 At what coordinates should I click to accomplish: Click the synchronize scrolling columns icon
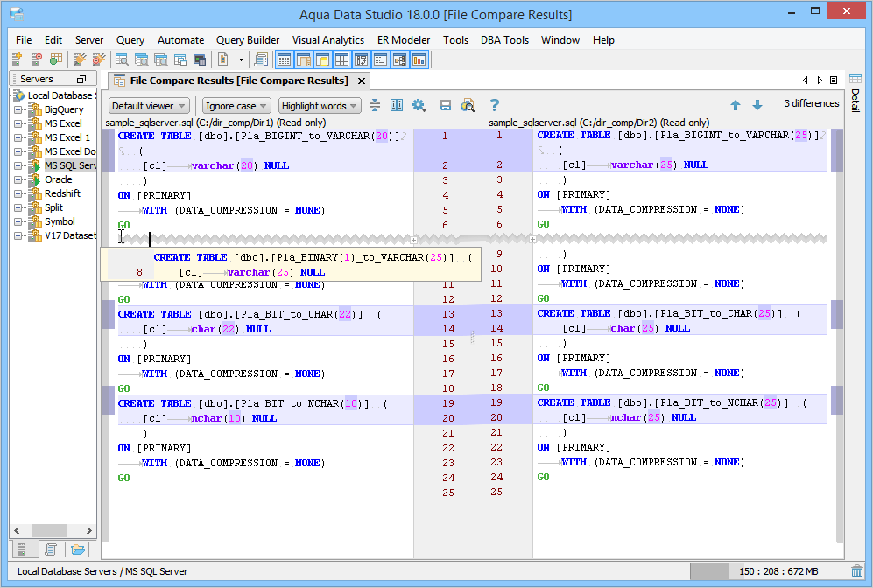click(397, 105)
